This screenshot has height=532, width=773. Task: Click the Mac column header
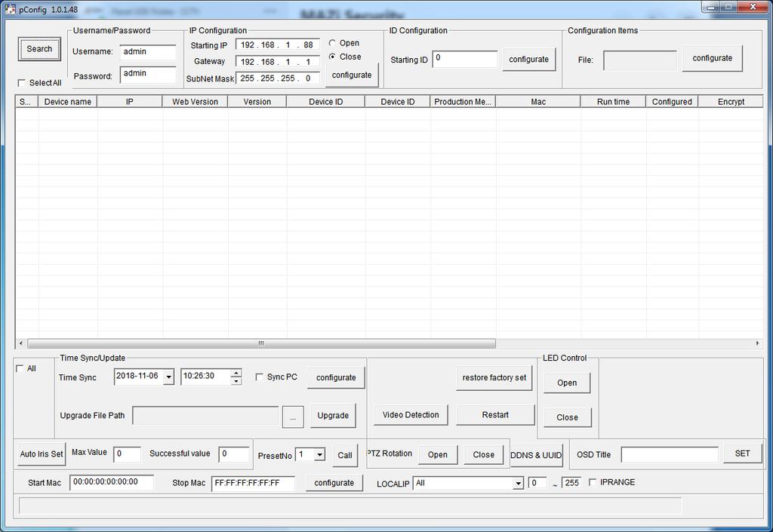point(537,101)
